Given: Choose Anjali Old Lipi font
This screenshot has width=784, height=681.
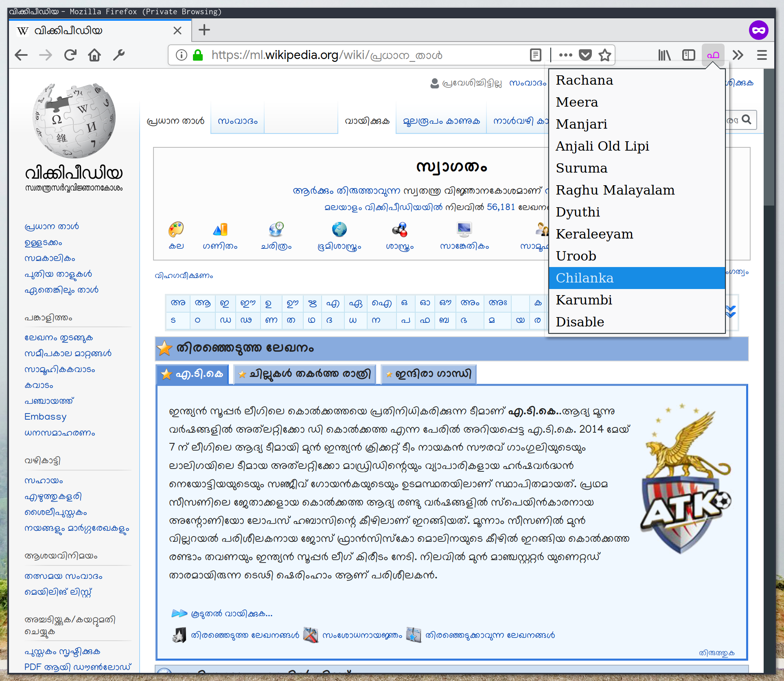Looking at the screenshot, I should pos(637,146).
